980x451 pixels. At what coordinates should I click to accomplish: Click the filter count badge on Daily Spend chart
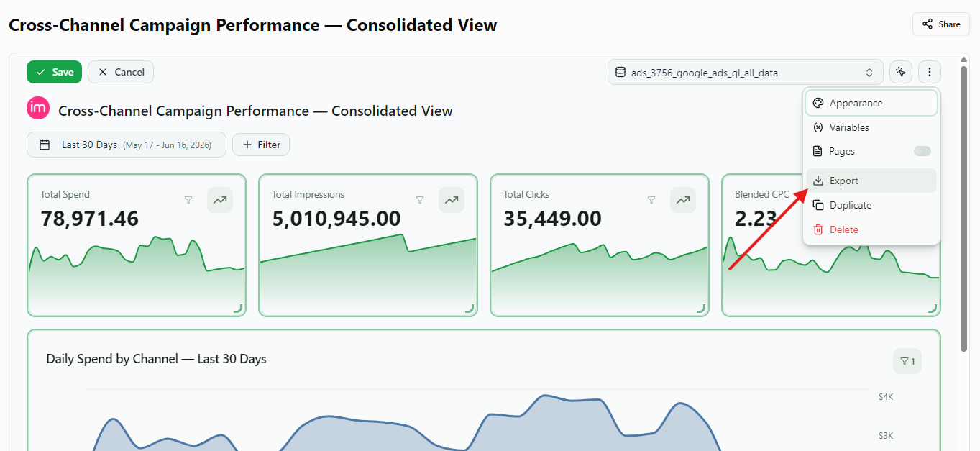pyautogui.click(x=907, y=361)
